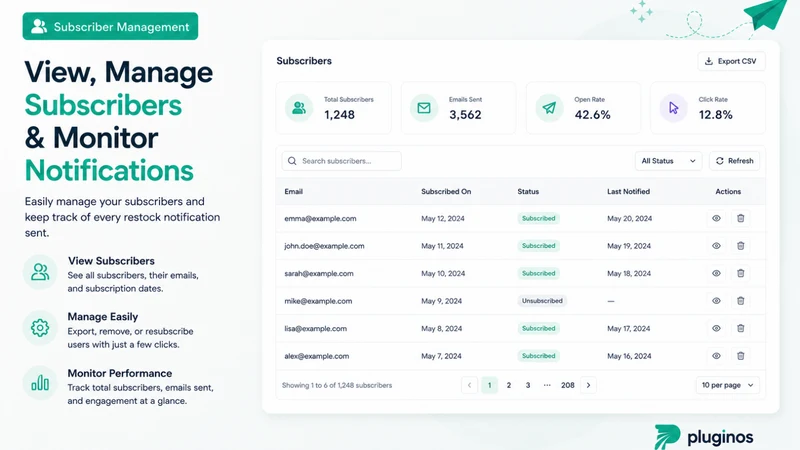Click the 42.6% open rate value
The width and height of the screenshot is (800, 450).
click(x=592, y=115)
